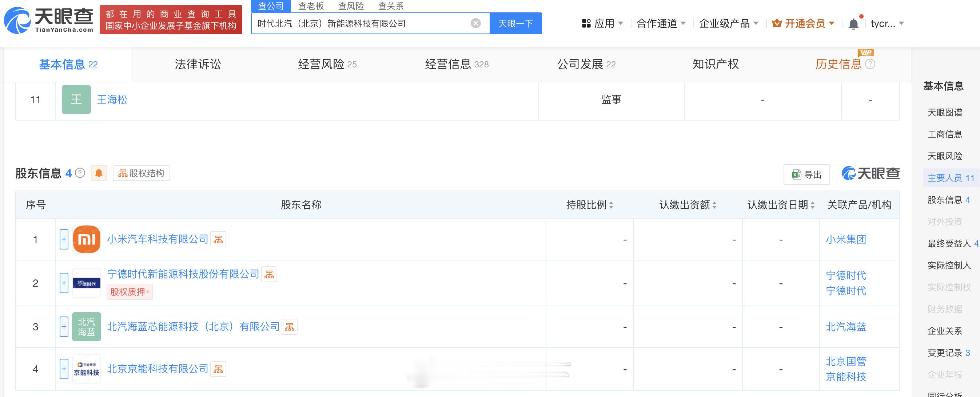Open the 法律诉讼 tab
This screenshot has height=397, width=980.
pyautogui.click(x=198, y=64)
